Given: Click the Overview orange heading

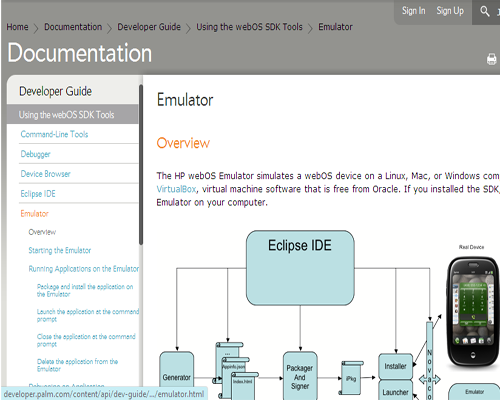Looking at the screenshot, I should (183, 143).
